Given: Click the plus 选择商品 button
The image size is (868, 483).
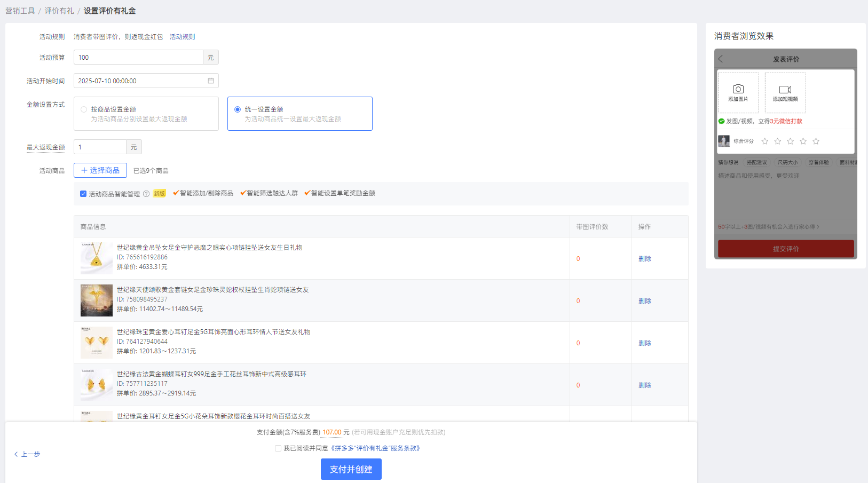Looking at the screenshot, I should (100, 170).
